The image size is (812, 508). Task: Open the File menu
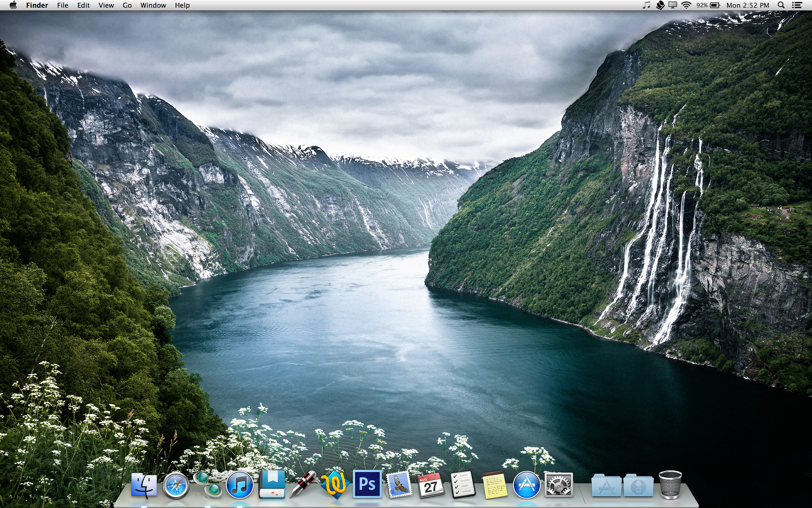[62, 5]
